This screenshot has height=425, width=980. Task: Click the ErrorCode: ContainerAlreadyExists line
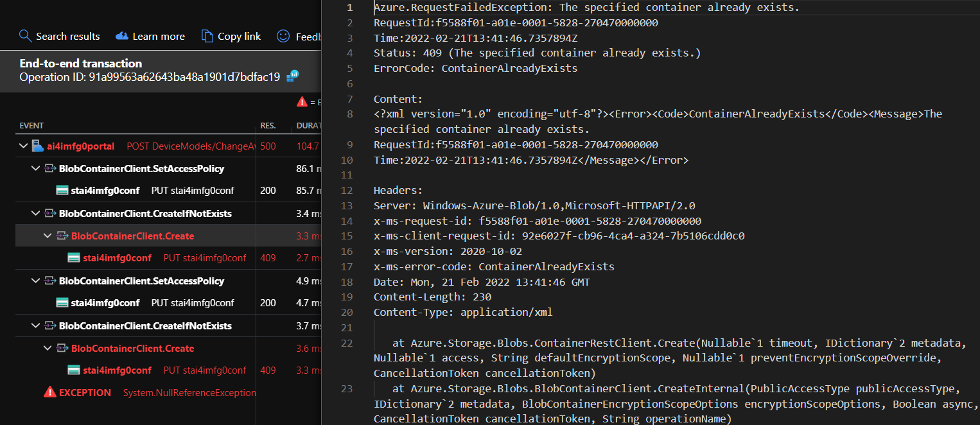(x=475, y=68)
